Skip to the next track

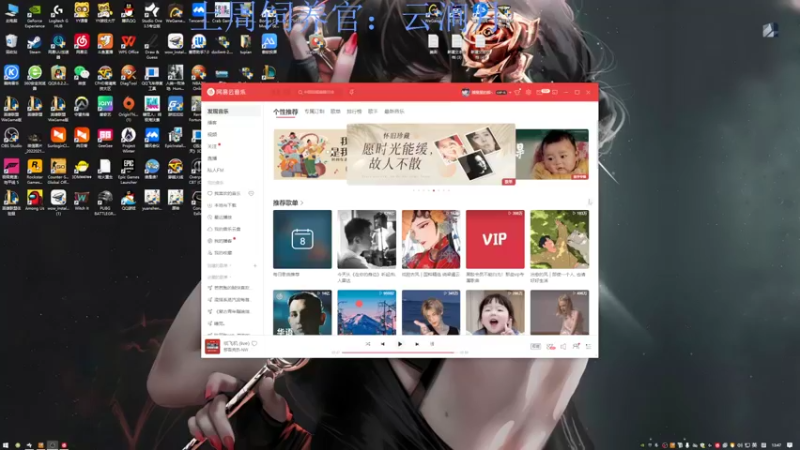[x=417, y=344]
